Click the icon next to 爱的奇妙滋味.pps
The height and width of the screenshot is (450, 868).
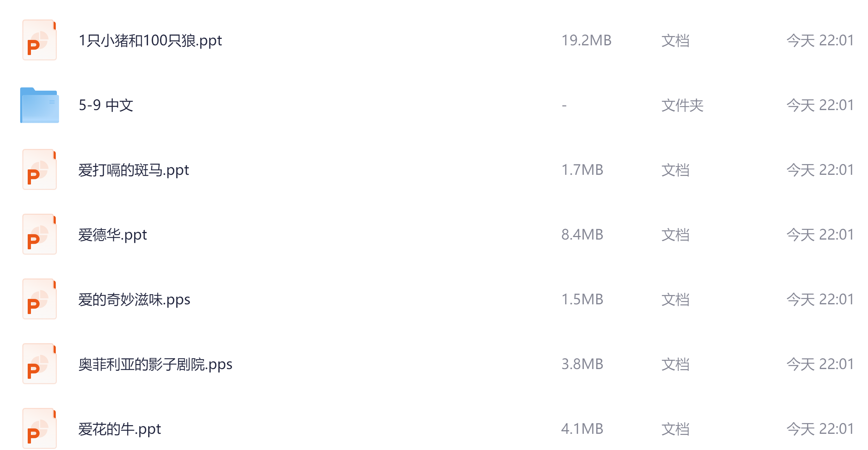(x=40, y=299)
